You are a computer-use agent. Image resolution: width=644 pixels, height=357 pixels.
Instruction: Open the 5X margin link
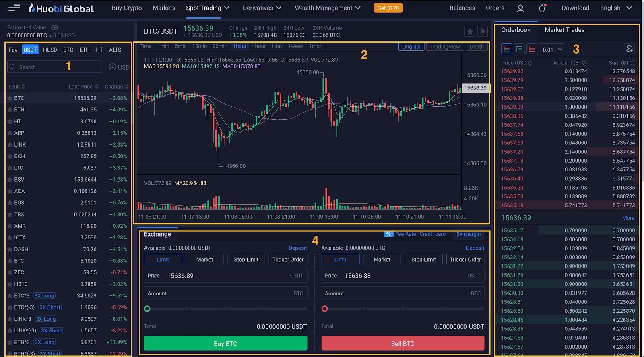[x=469, y=234]
